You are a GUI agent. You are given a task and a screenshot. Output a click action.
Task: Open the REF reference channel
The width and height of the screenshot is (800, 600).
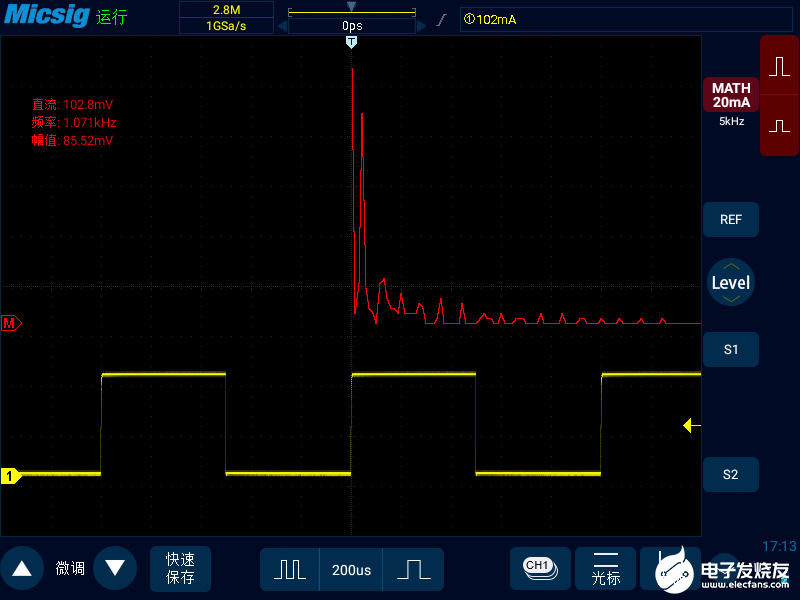731,219
